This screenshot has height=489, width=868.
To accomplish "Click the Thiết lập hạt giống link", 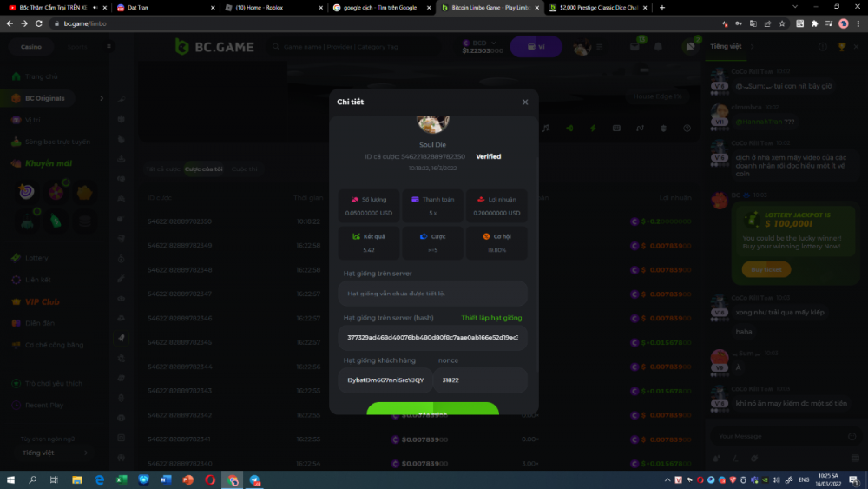I will coord(491,318).
